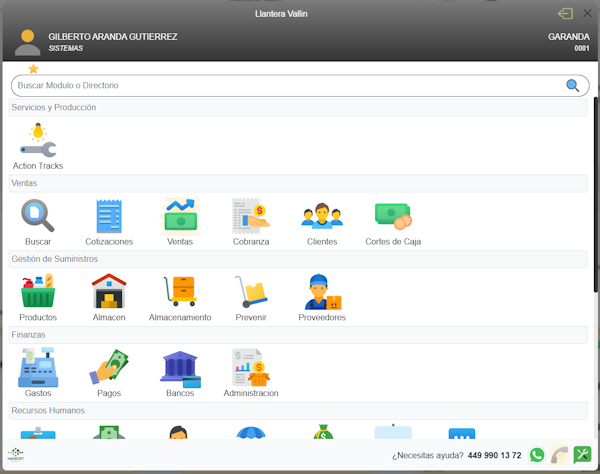600x474 pixels.
Task: Open the Almacen warehouse module
Action: 109,293
